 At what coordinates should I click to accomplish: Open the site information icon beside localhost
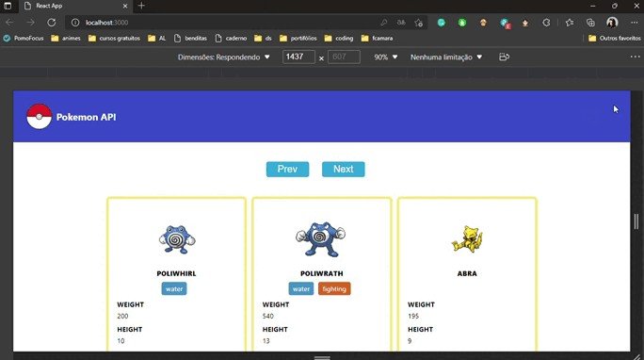pos(75,23)
